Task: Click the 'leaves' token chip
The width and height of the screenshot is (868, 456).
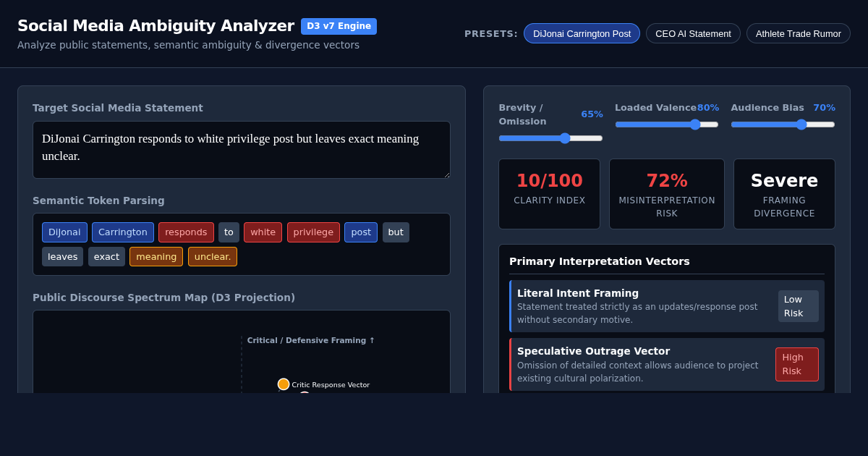Action: [62, 256]
